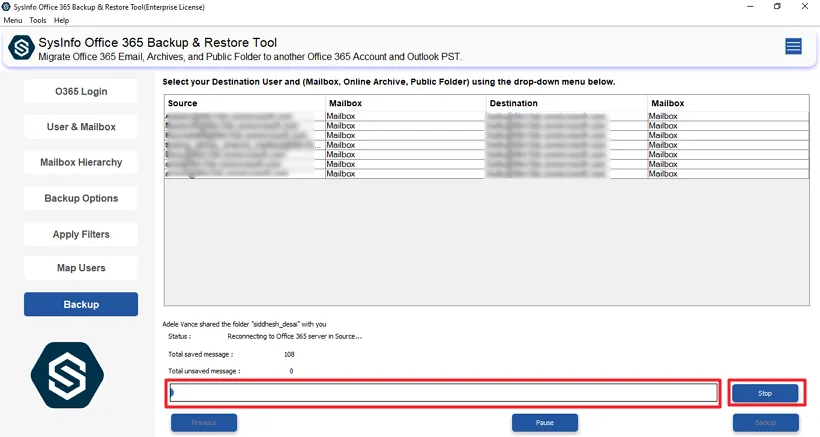Go to the Map Users step
The height and width of the screenshot is (437, 820).
point(81,268)
